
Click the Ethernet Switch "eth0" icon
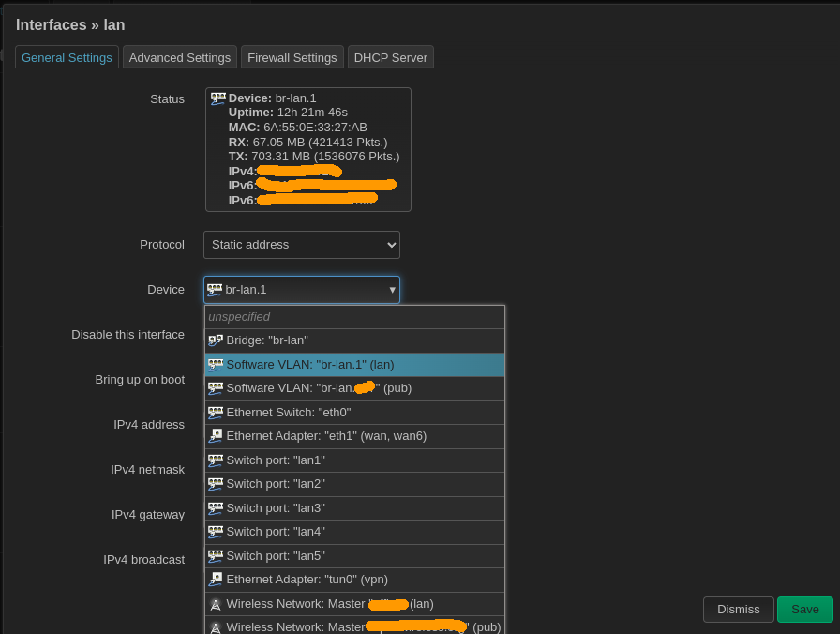pos(216,412)
